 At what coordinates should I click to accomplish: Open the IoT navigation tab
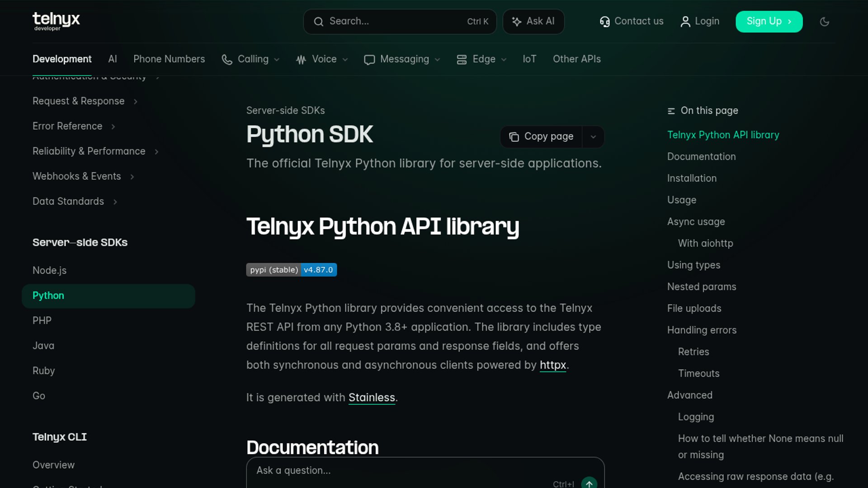click(x=529, y=59)
